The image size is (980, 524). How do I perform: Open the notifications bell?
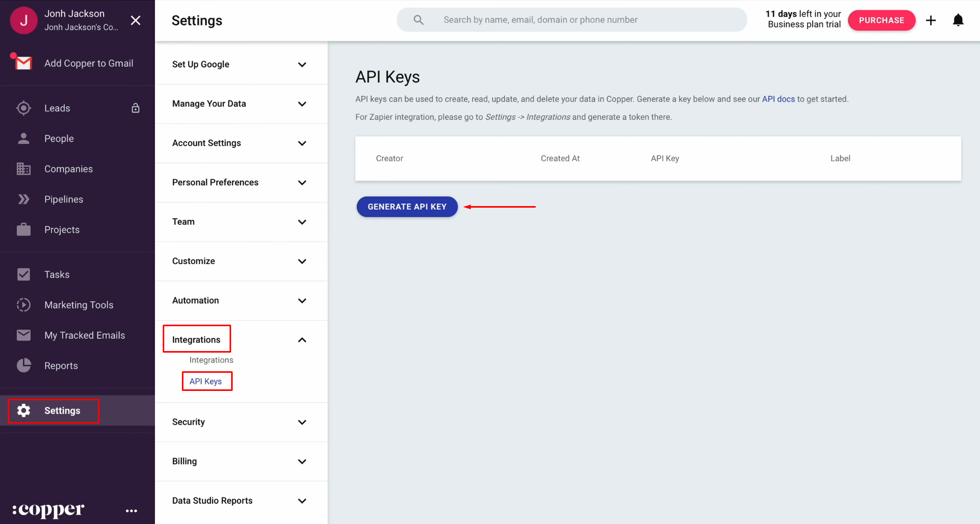coord(958,20)
